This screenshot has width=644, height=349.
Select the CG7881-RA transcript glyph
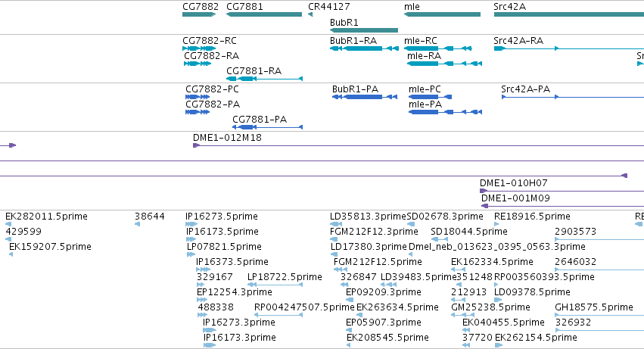(x=265, y=79)
